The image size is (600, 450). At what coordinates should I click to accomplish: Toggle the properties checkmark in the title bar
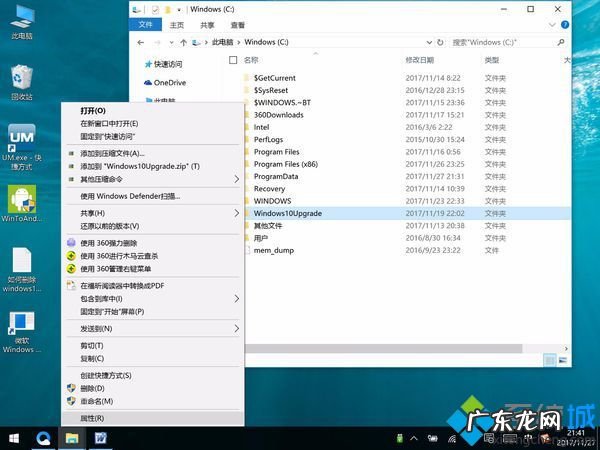pyautogui.click(x=155, y=10)
